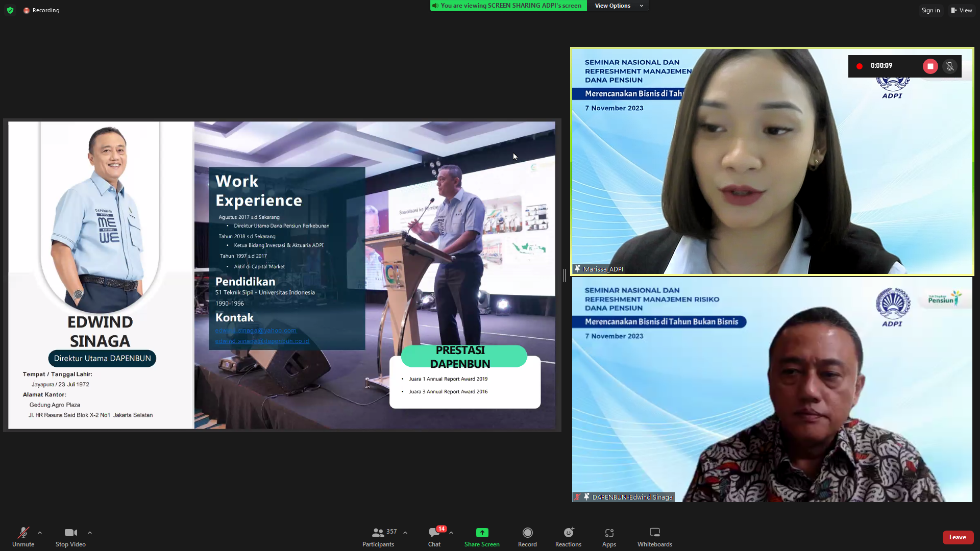Toggle Stop Video camera button
This screenshot has width=980, height=551.
click(70, 533)
